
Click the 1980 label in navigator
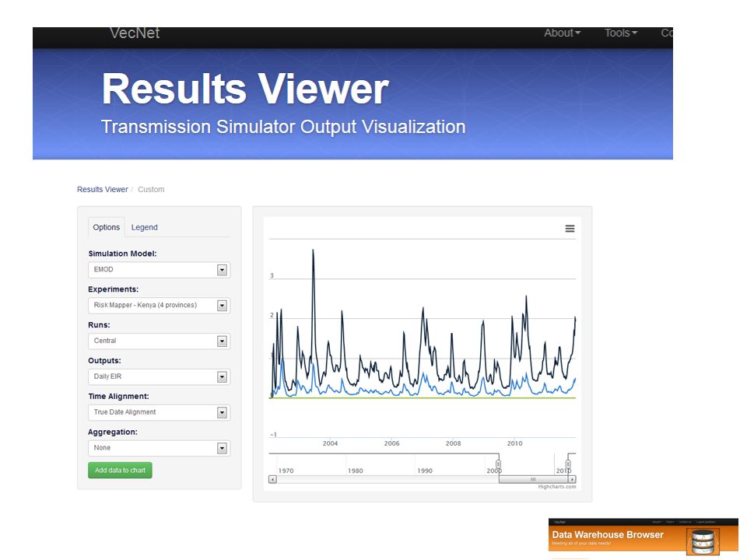[x=356, y=471]
